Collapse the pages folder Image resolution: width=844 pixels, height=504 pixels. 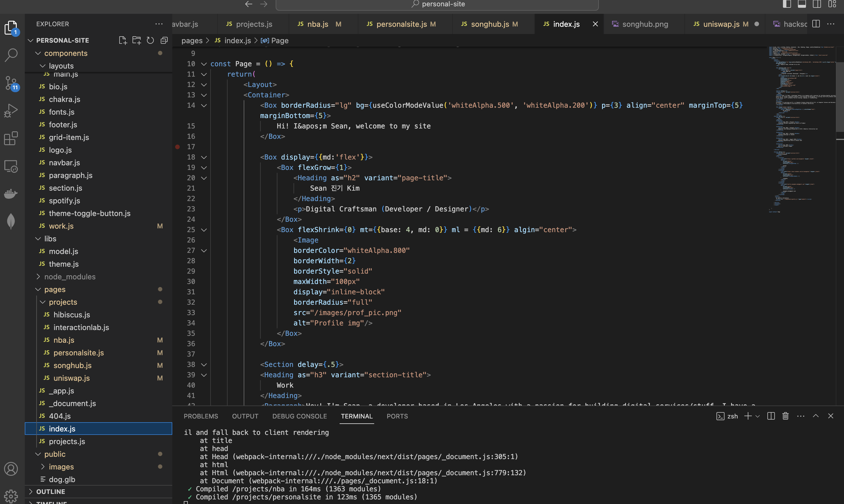tap(38, 289)
